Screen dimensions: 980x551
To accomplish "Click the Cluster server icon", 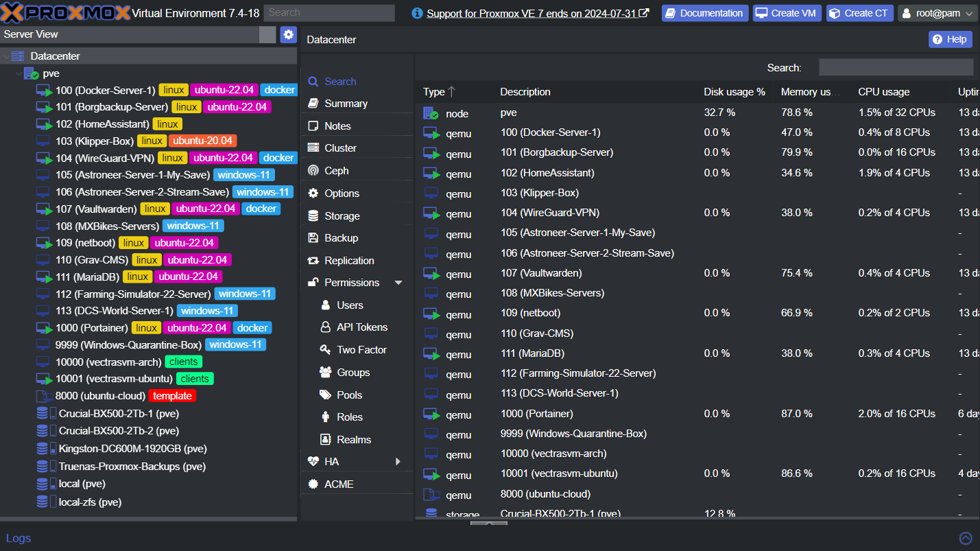I will 313,148.
